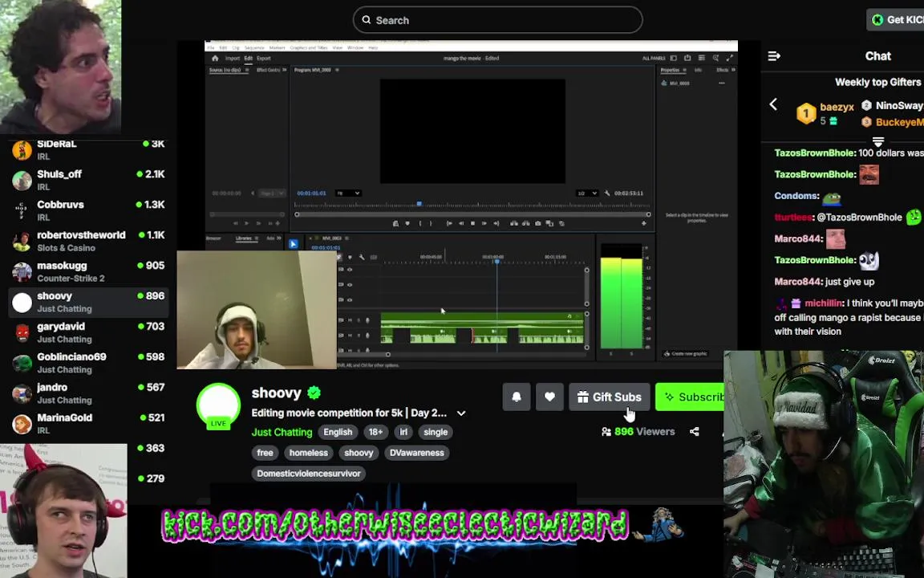Click timeline horizontal zoom scrollbar handle
This screenshot has width=924, height=578.
point(387,355)
